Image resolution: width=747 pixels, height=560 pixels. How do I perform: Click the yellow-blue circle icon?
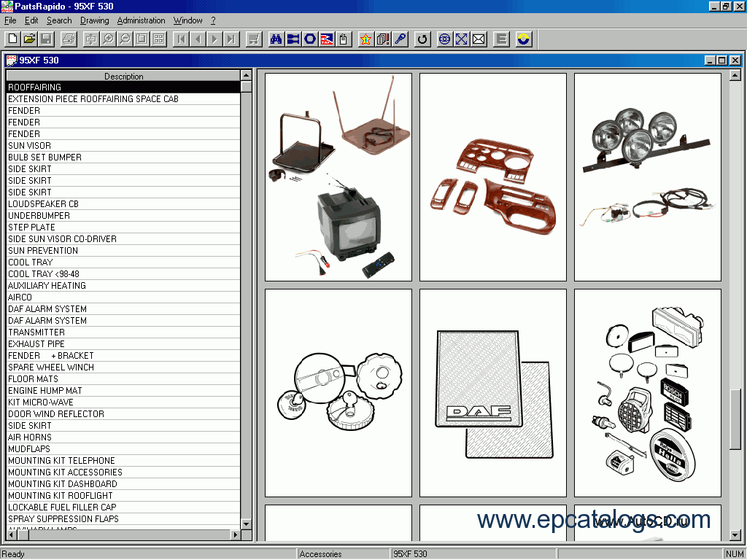click(x=524, y=39)
